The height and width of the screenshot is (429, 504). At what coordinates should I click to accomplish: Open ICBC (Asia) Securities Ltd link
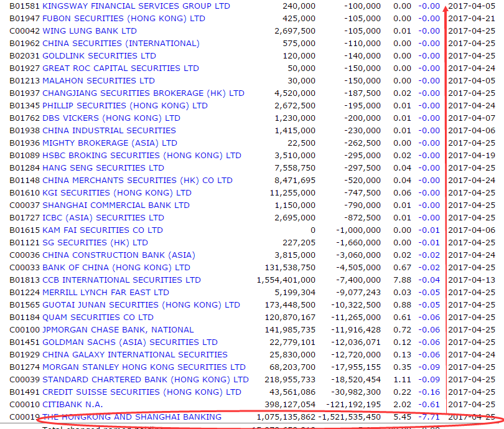(103, 218)
